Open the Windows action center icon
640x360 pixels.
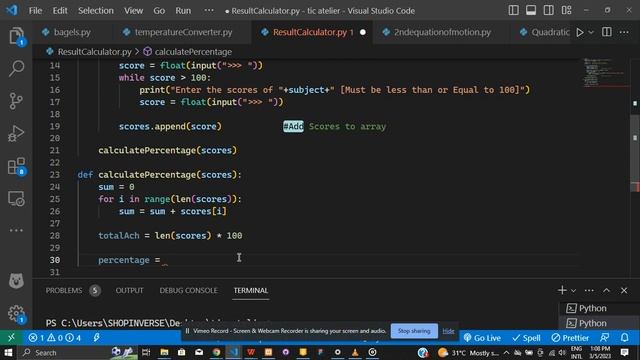pyautogui.click(x=624, y=352)
